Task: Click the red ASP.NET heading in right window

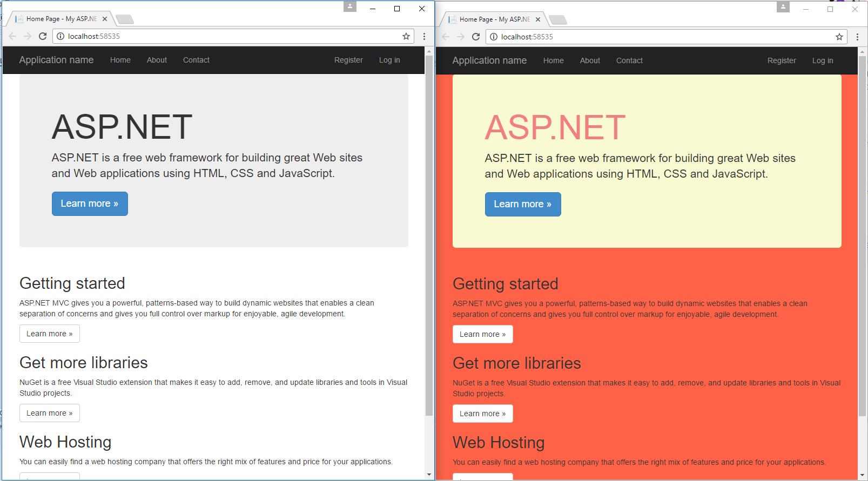Action: [x=555, y=127]
